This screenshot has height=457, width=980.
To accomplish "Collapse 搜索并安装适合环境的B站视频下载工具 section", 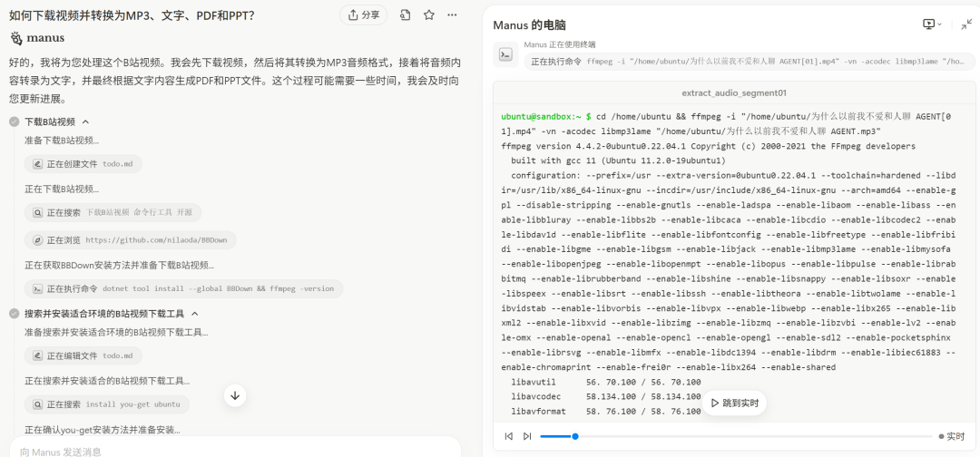I will click(194, 314).
